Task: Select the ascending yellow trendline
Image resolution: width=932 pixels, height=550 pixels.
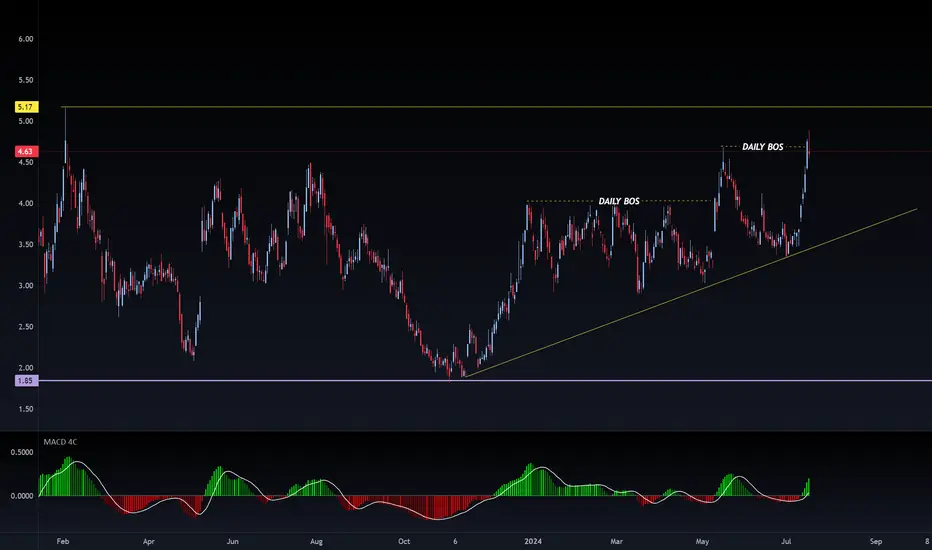Action: (689, 291)
